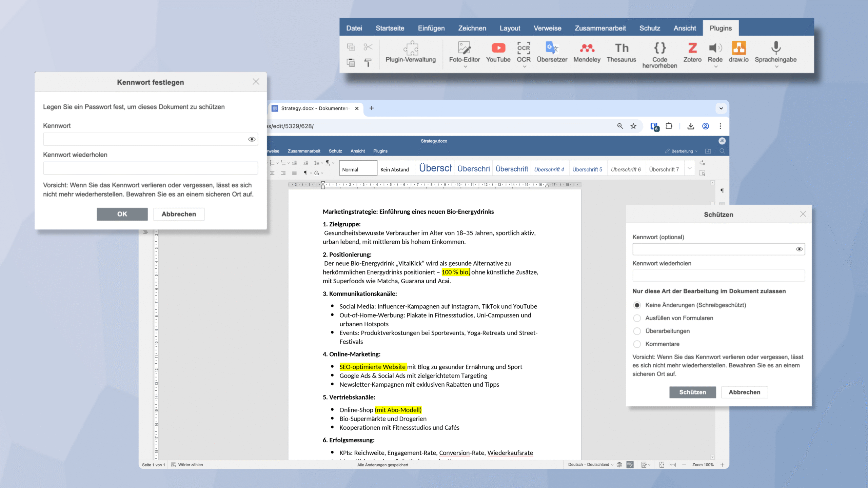Screen dimensions: 868x488
Task: Click the Schützen confirm button
Action: pyautogui.click(x=692, y=392)
